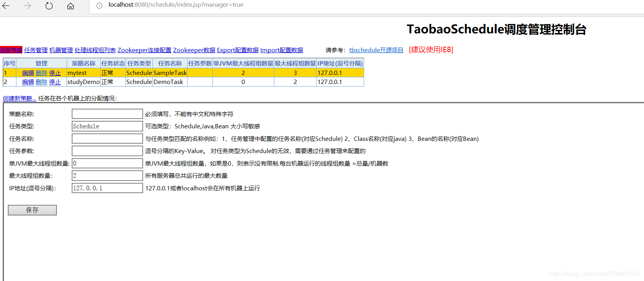This screenshot has height=281, width=644.
Task: Click the IP地址(逗号分隔) column header
Action: coord(340,63)
